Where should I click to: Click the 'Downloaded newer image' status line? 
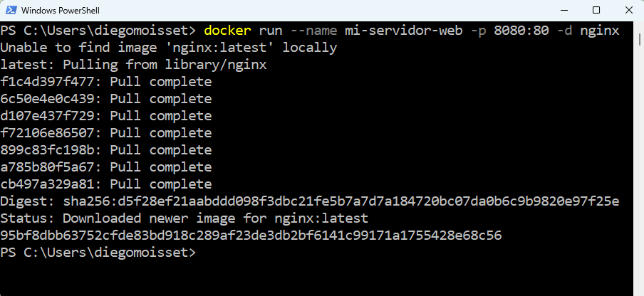tap(184, 218)
